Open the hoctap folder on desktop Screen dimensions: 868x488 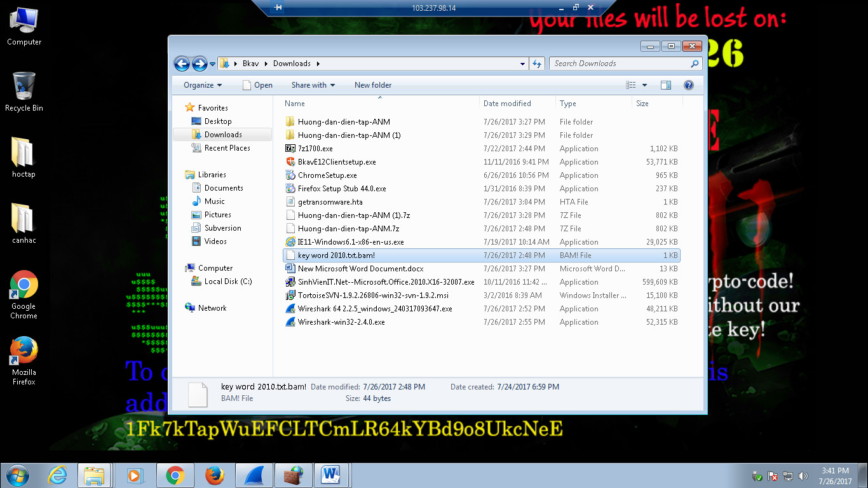tap(24, 157)
